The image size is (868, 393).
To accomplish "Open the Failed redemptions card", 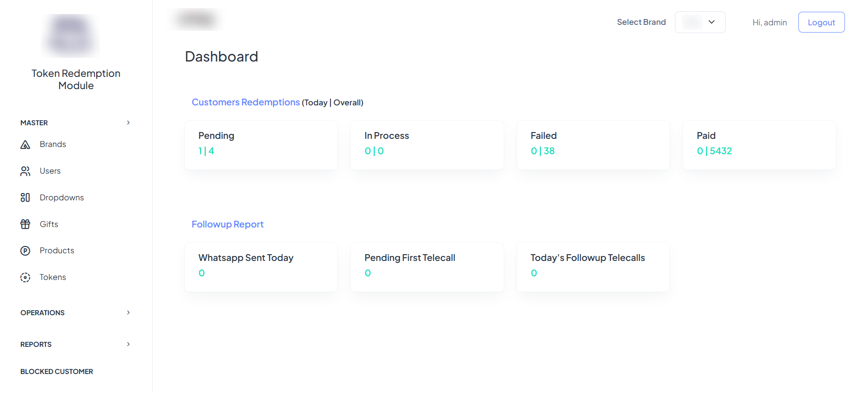I will (x=593, y=145).
